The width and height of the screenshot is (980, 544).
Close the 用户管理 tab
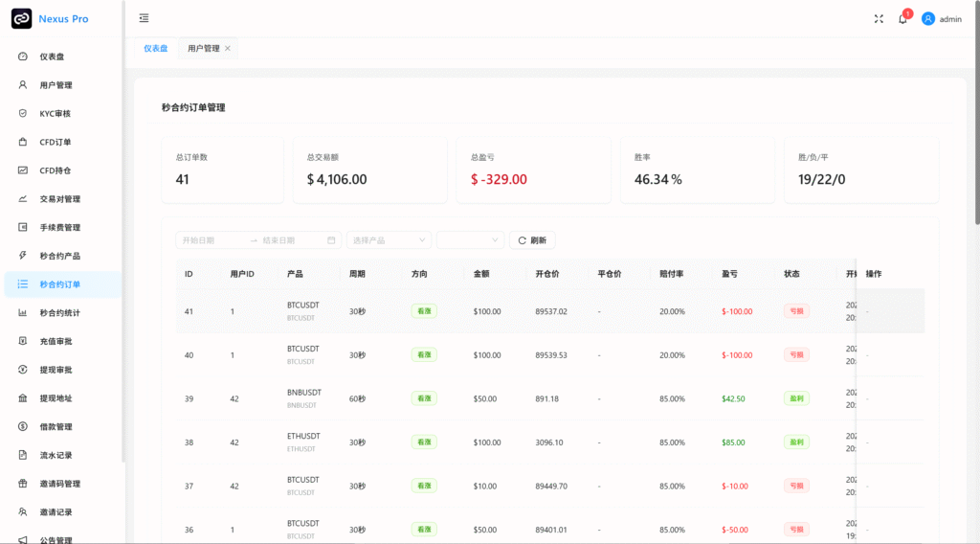(228, 48)
